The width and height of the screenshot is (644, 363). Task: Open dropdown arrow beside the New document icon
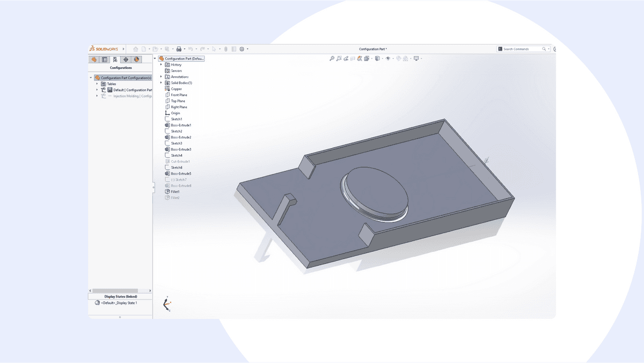click(149, 49)
